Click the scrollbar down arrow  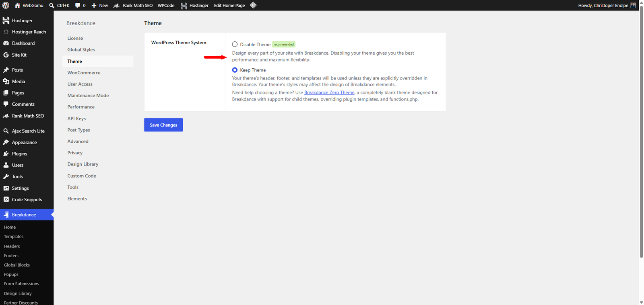click(641, 302)
